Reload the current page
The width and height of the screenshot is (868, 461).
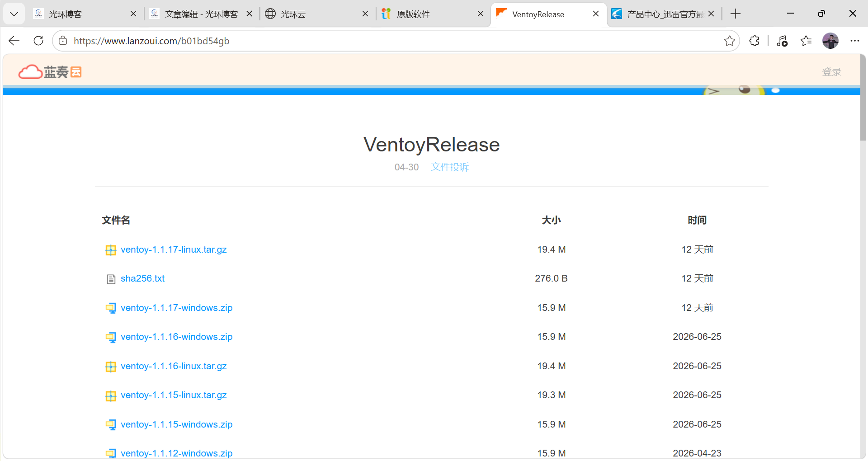pyautogui.click(x=38, y=41)
